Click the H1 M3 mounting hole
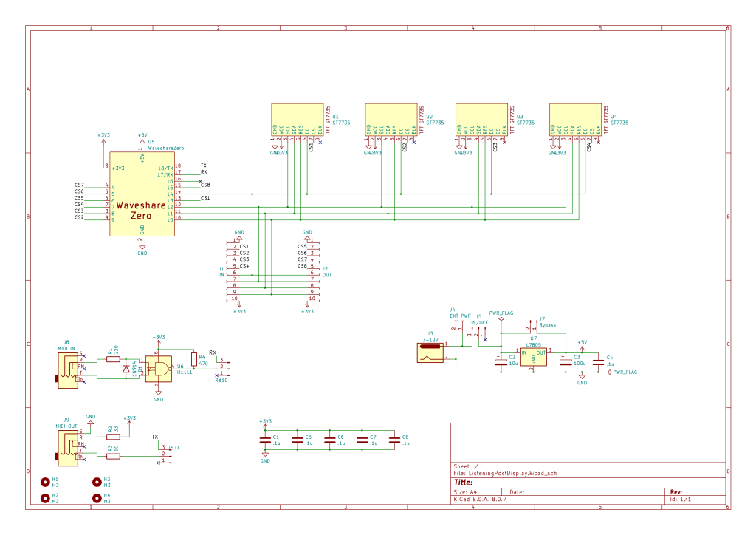 pyautogui.click(x=45, y=482)
